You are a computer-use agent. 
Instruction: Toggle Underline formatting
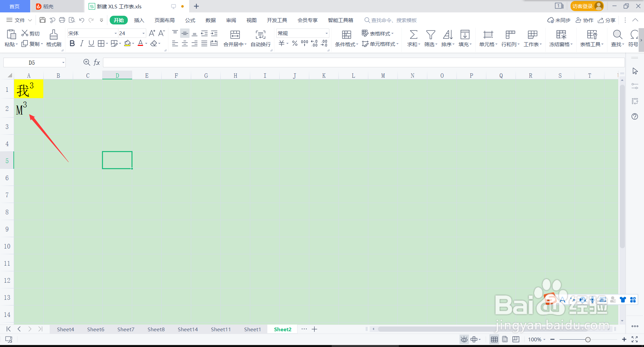coord(91,44)
